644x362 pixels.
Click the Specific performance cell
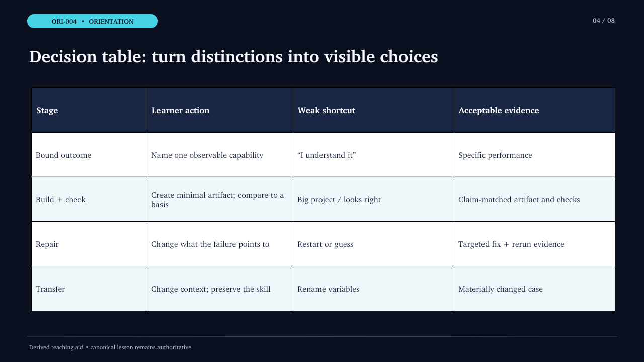[534, 155]
